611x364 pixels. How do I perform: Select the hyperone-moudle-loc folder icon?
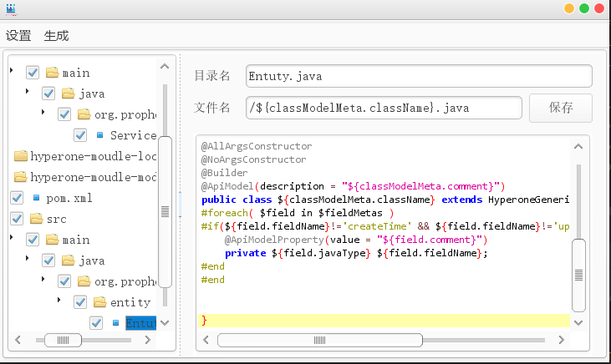click(21, 156)
